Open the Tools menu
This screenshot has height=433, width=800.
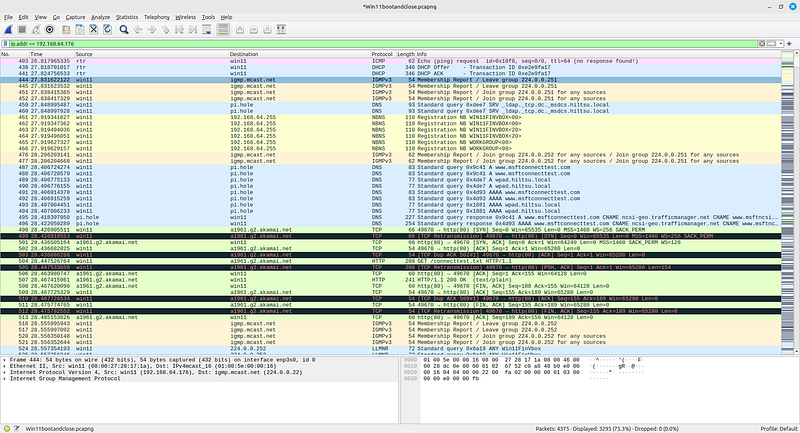point(208,17)
